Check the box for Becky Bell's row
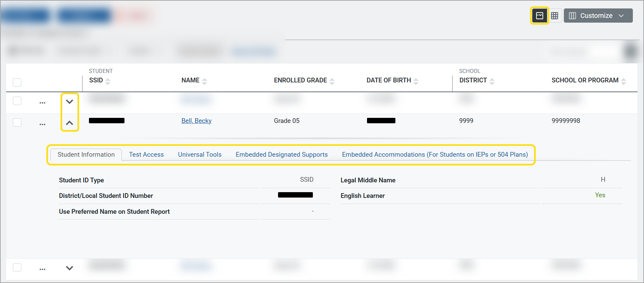Image resolution: width=644 pixels, height=283 pixels. [x=17, y=122]
